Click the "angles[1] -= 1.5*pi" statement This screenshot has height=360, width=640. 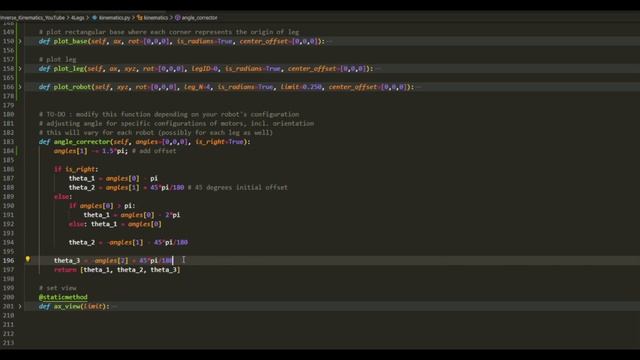pos(91,151)
